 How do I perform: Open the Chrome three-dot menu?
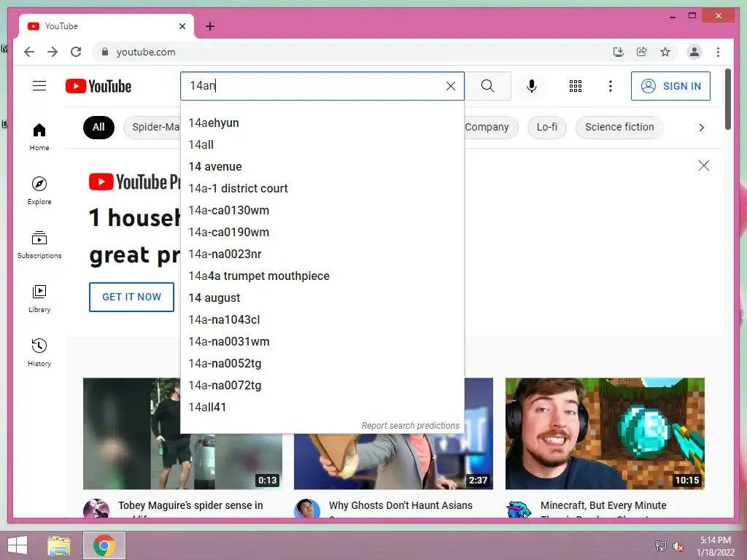tap(718, 52)
